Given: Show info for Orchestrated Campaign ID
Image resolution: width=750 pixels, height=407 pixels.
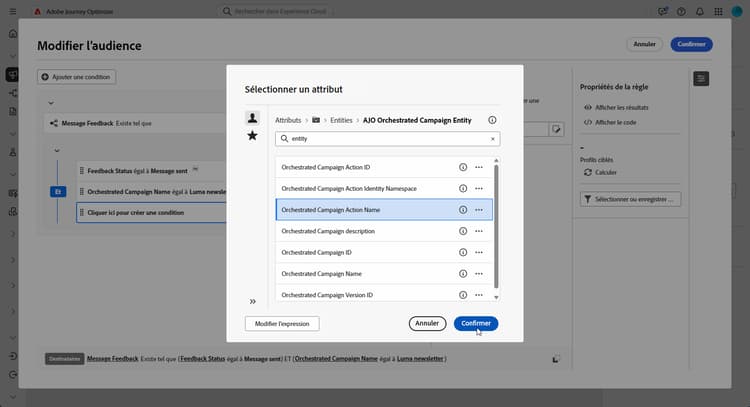Looking at the screenshot, I should click(463, 253).
